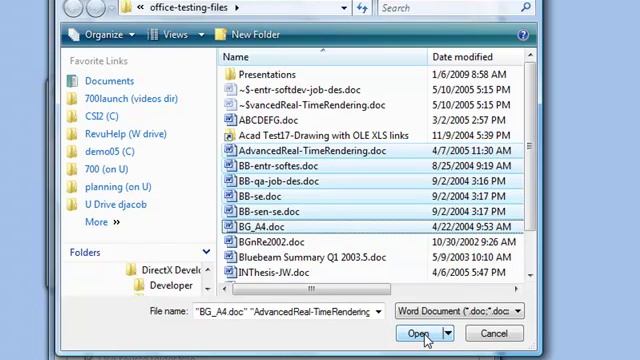640x360 pixels.
Task: Click the Open button
Action: [x=419, y=333]
